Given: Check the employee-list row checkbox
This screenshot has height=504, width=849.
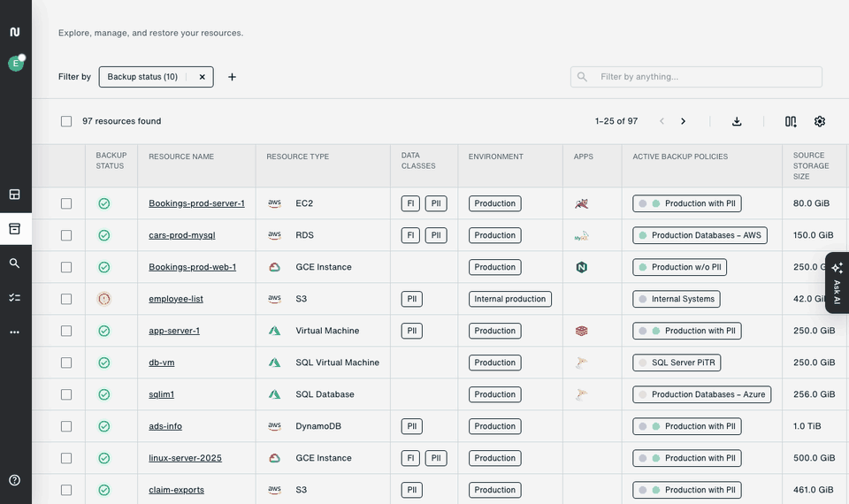Looking at the screenshot, I should point(66,299).
